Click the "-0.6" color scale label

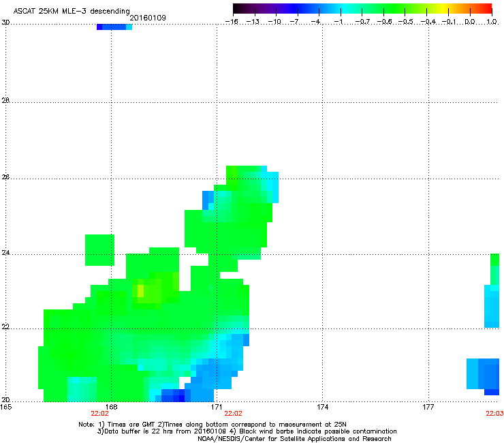pos(384,22)
